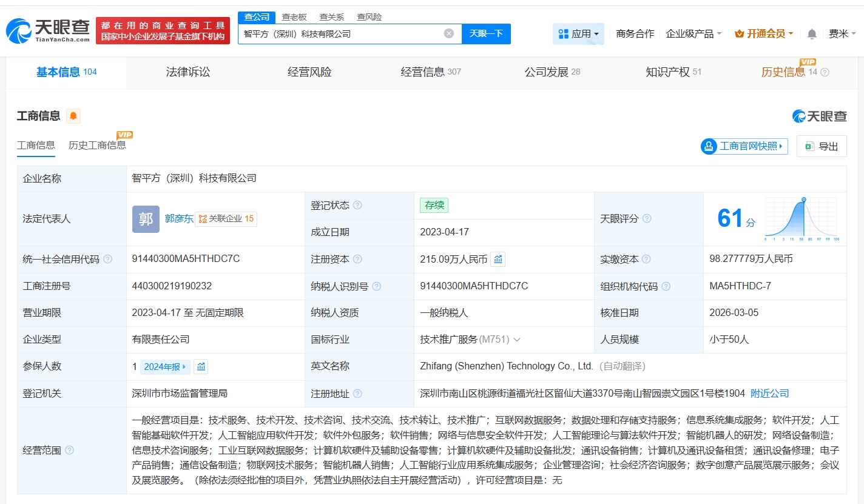Screen dimensions: 864x504
Task: Click the Tianyancha logo
Action: [49, 30]
